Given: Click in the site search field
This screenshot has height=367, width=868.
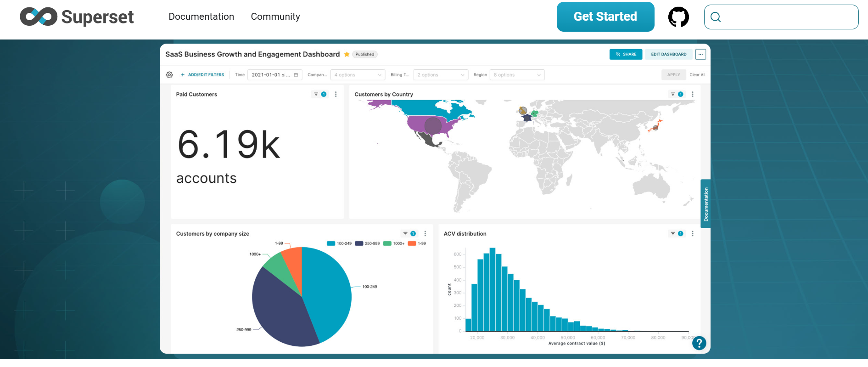Looking at the screenshot, I should click(x=781, y=17).
